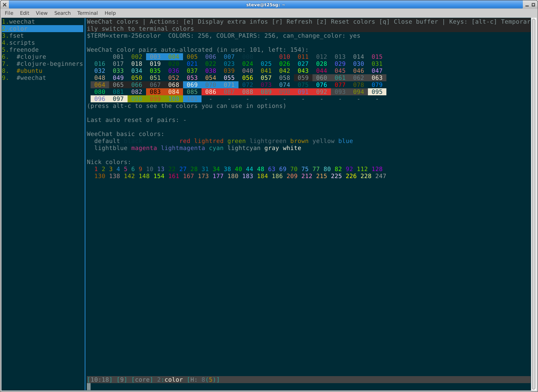Click color pair 001
538x392 pixels.
click(118, 57)
